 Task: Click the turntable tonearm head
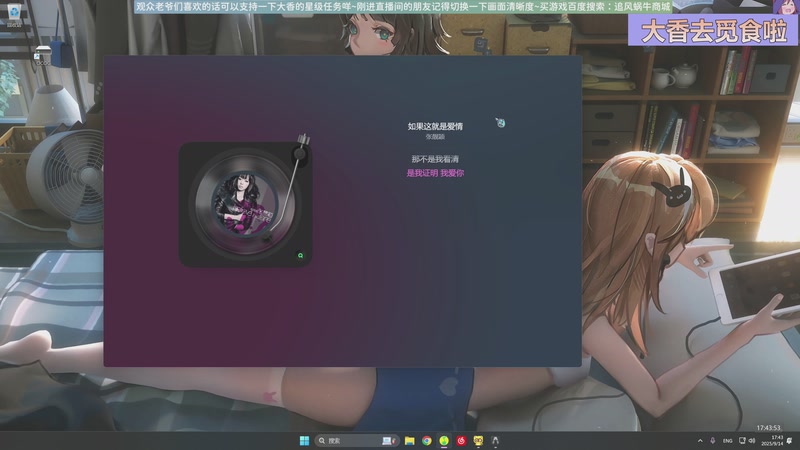[267, 237]
